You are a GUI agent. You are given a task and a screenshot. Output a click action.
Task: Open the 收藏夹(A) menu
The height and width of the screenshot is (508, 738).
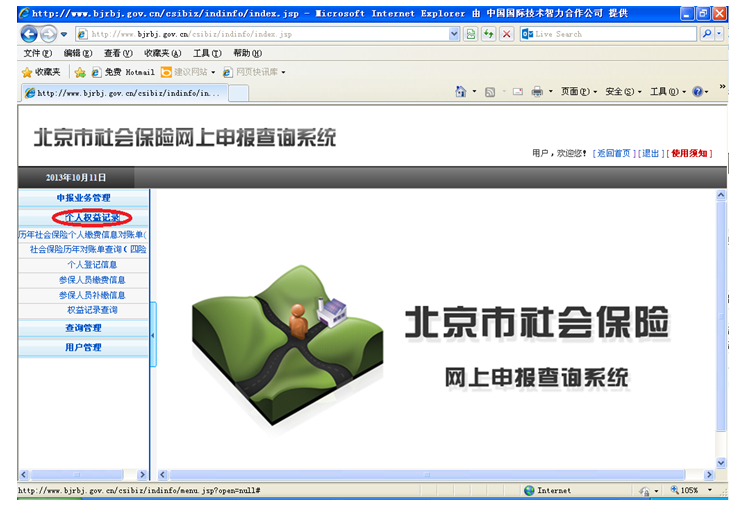(x=162, y=53)
